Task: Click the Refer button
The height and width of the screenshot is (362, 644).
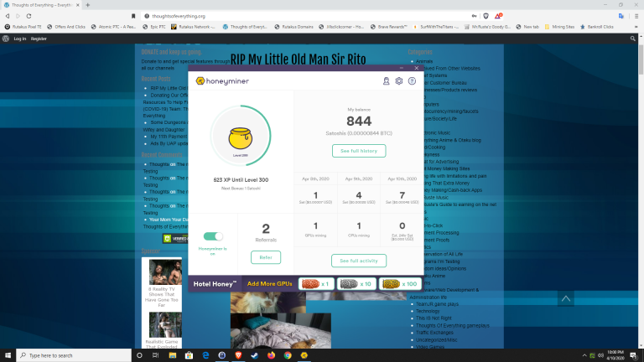Action: 266,257
